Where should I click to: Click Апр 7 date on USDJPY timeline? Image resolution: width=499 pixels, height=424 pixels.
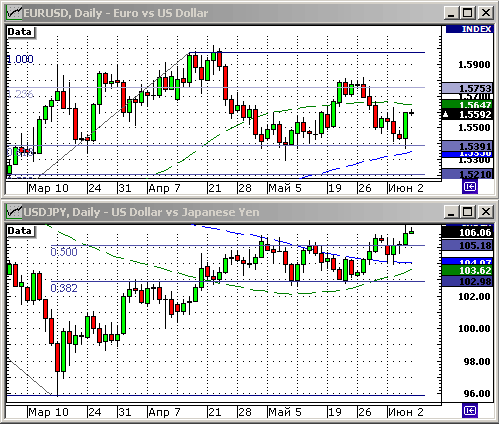(164, 412)
